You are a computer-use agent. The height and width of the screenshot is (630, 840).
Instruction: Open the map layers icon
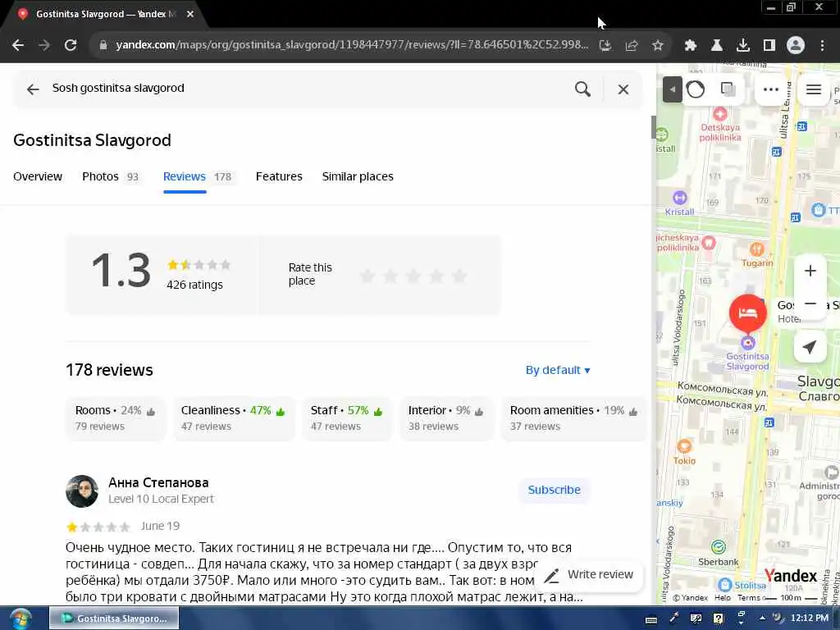(x=728, y=89)
